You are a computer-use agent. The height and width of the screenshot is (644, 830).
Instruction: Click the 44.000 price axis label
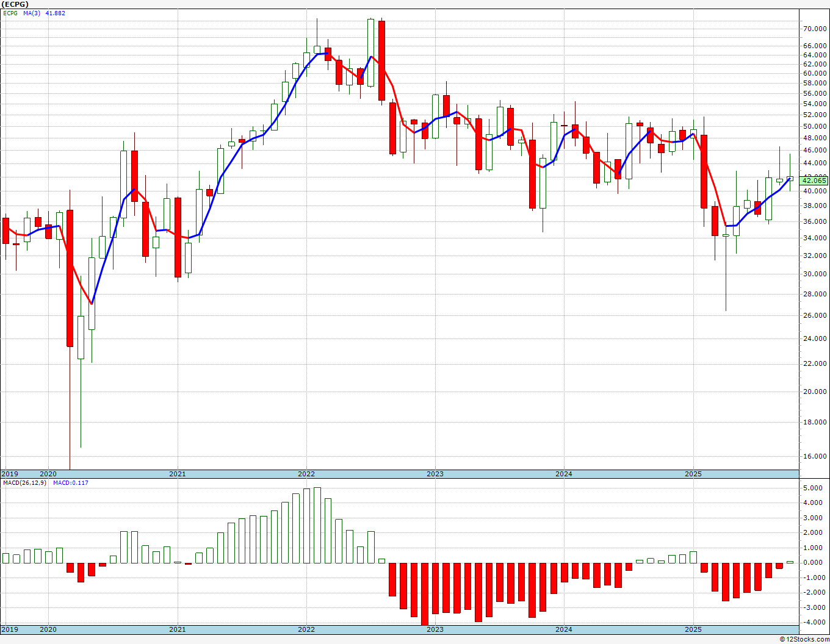click(x=815, y=163)
